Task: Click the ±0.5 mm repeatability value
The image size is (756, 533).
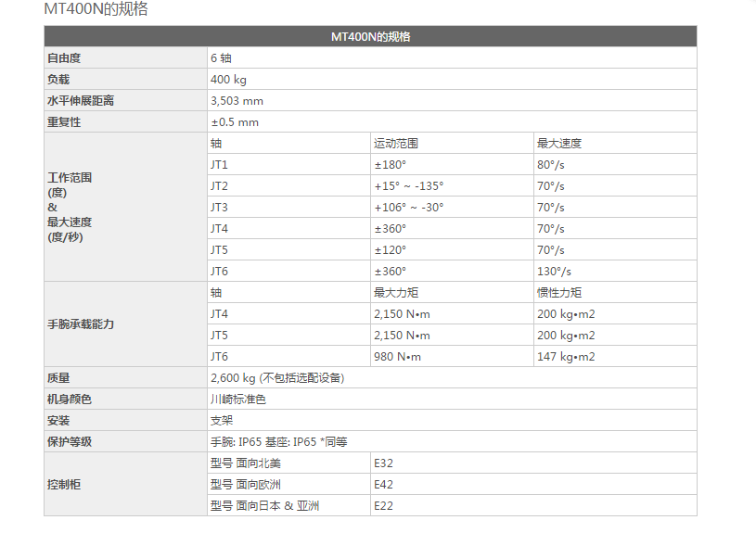Action: pos(235,122)
